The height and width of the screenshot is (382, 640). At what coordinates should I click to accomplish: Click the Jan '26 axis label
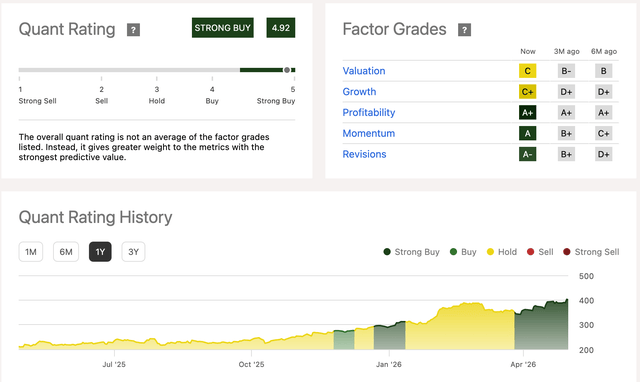(389, 364)
